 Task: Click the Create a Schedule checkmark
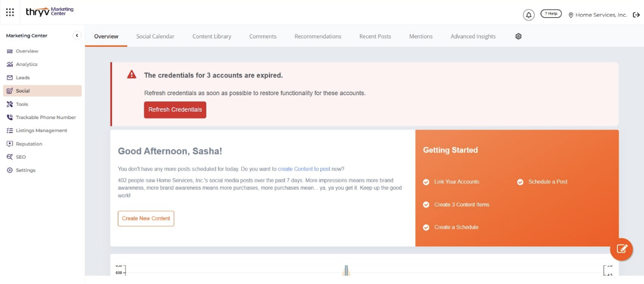(x=426, y=227)
